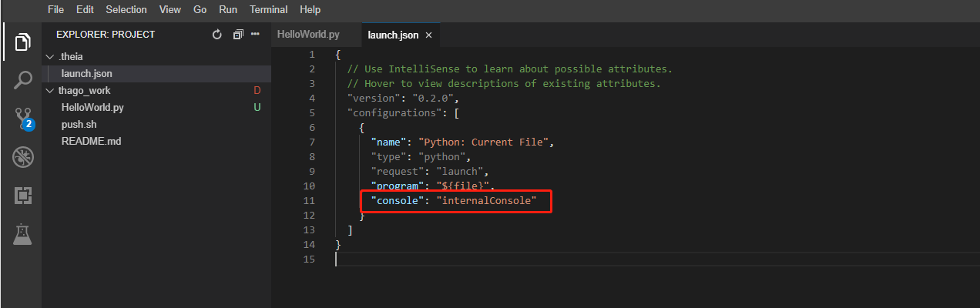Viewport: 980px width, 308px height.
Task: Open HelloWorld.py from the Explorer
Action: click(156, 108)
